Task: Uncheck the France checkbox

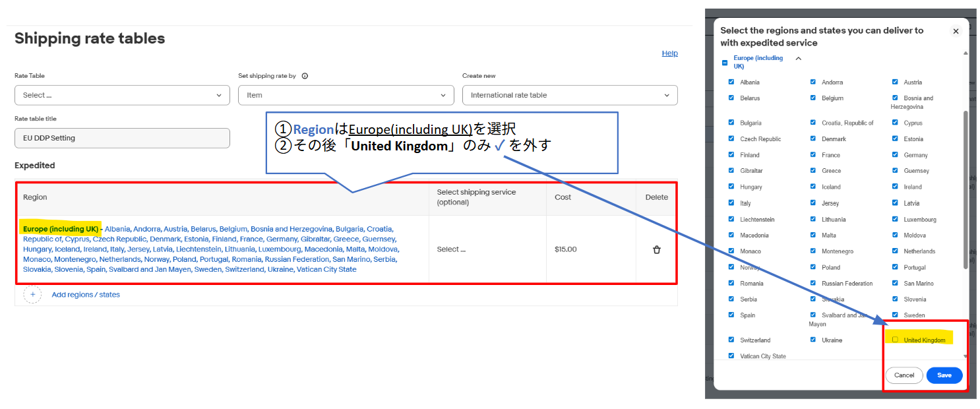Action: [x=813, y=154]
